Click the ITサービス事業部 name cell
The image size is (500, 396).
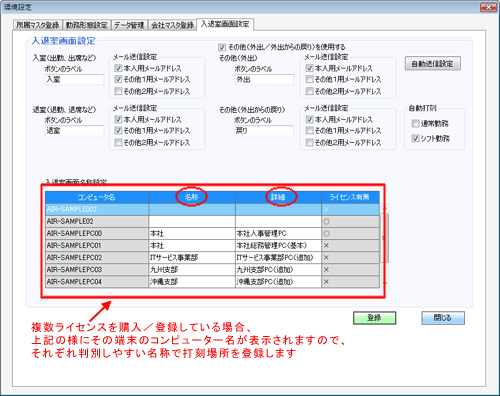tap(192, 258)
